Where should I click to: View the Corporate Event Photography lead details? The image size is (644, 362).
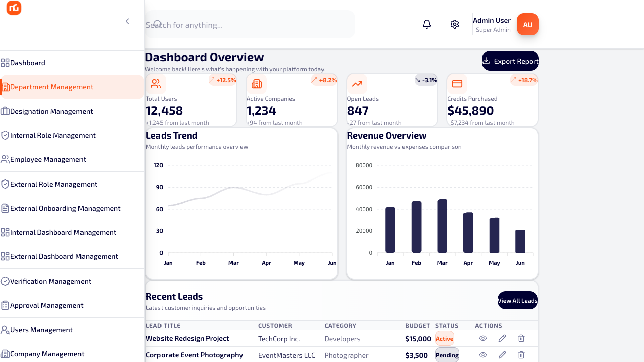483,355
